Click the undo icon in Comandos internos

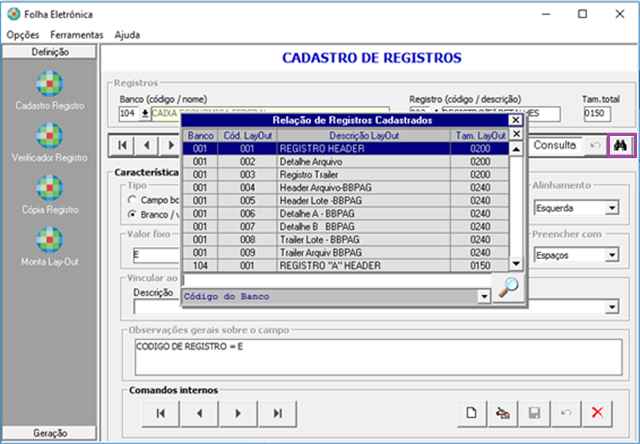(x=566, y=413)
